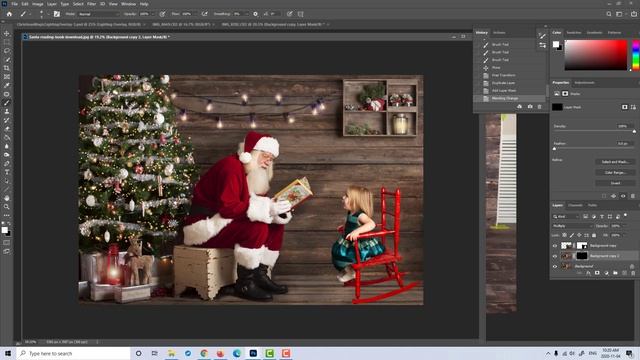Toggle visibility of Background copy layer
The width and height of the screenshot is (640, 360).
(x=555, y=246)
